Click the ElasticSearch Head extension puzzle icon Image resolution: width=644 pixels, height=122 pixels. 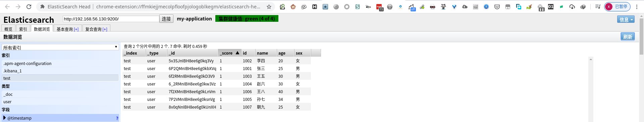click(x=42, y=7)
